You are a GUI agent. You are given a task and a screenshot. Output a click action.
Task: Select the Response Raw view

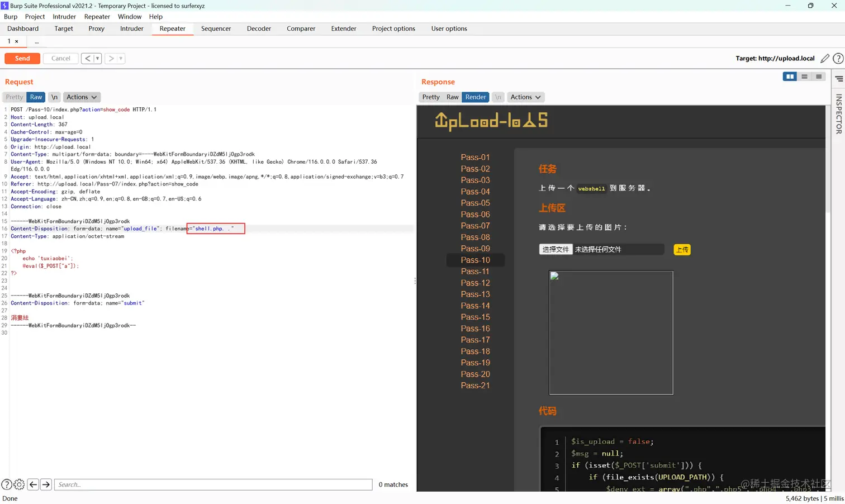pyautogui.click(x=453, y=97)
